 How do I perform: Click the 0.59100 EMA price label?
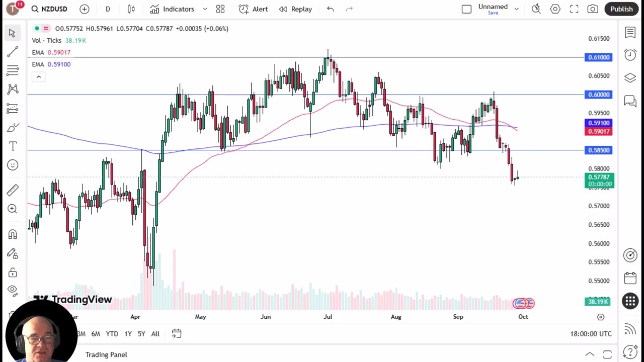598,123
